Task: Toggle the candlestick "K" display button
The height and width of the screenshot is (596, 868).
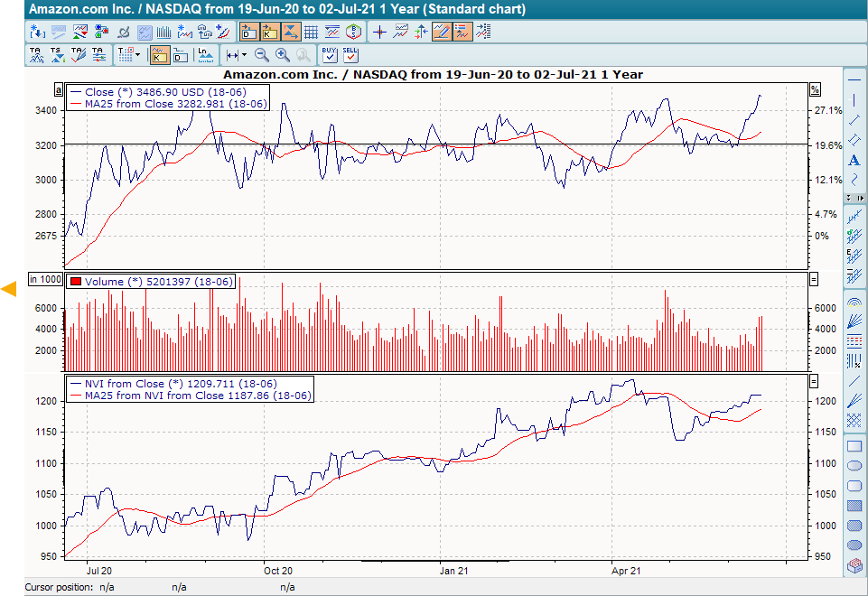Action: pos(158,55)
